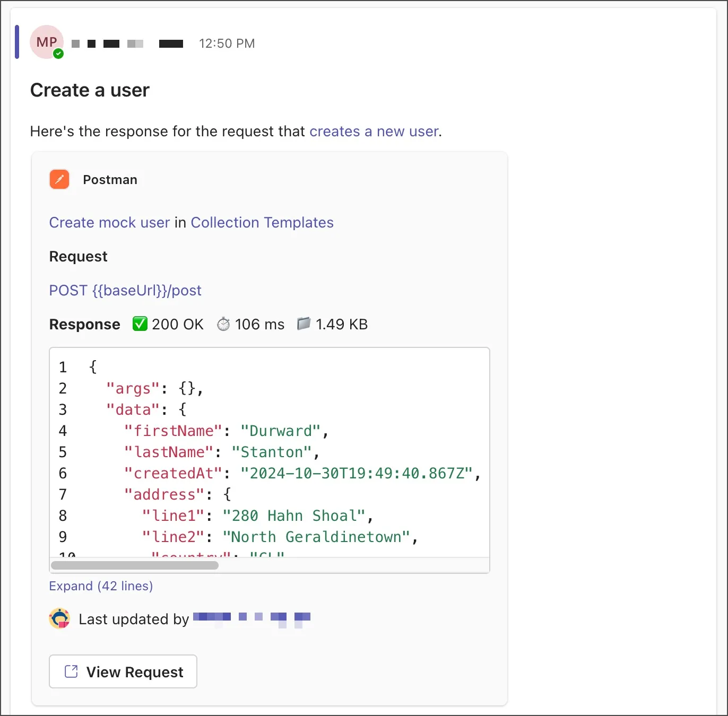Click the stopwatch icon beside 106 ms
Screen dimensions: 728x716
(x=223, y=324)
